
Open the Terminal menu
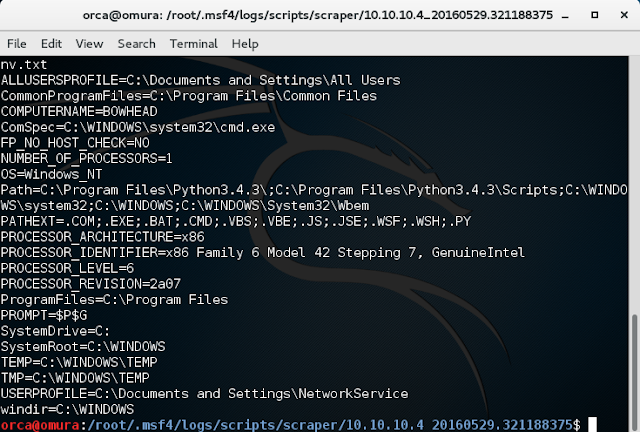(193, 44)
